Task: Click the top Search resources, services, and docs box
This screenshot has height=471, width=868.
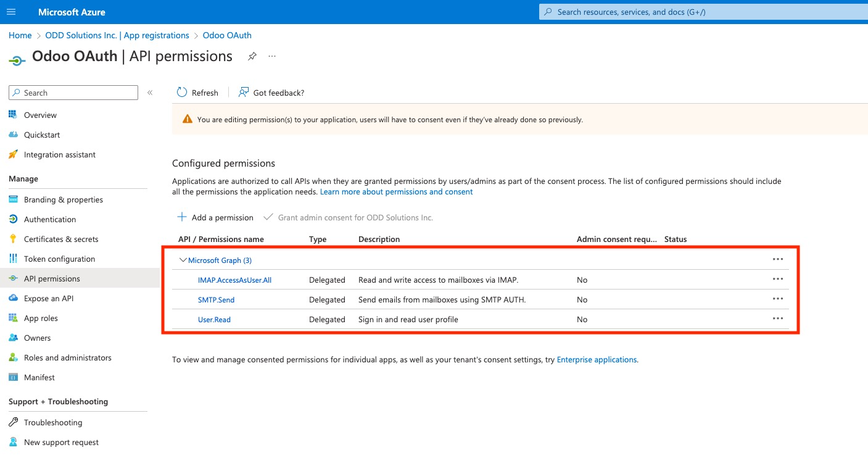Action: pos(703,12)
